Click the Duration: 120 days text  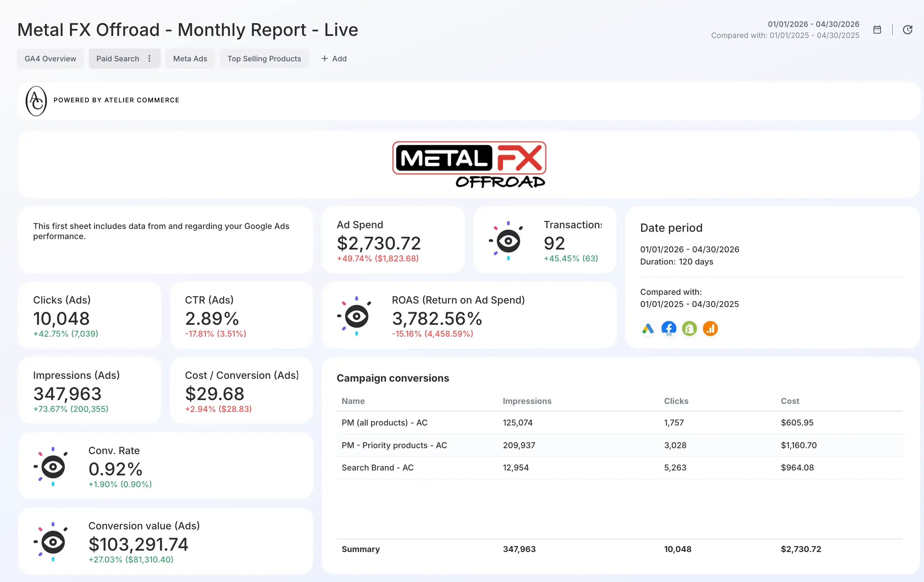[677, 261]
